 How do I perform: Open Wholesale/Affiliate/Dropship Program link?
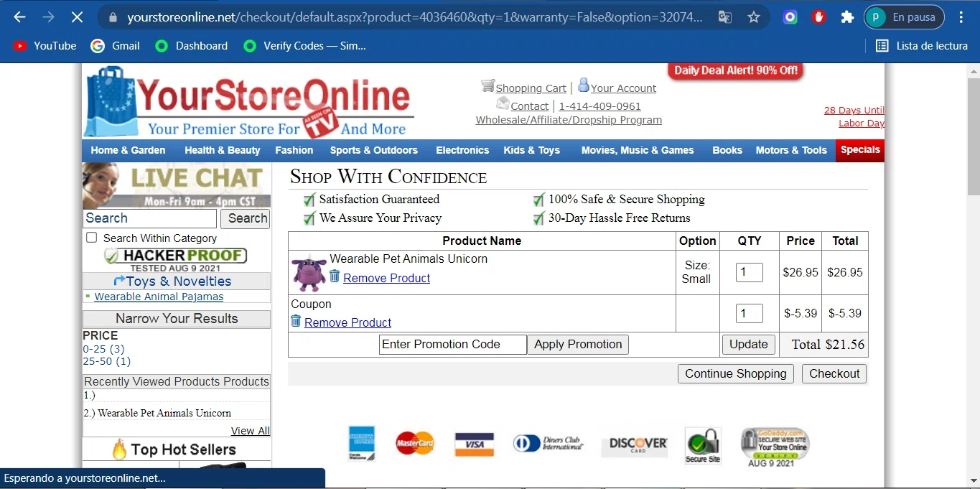click(569, 120)
